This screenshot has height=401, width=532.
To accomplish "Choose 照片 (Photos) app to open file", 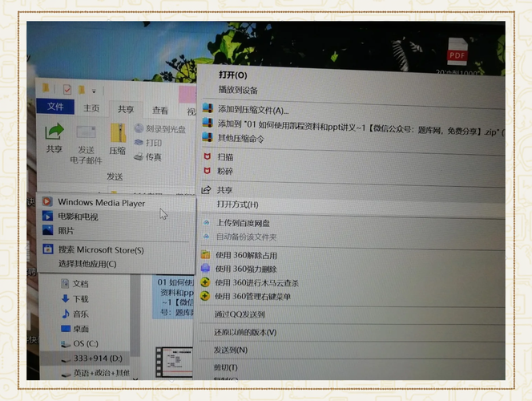I will pyautogui.click(x=116, y=231).
